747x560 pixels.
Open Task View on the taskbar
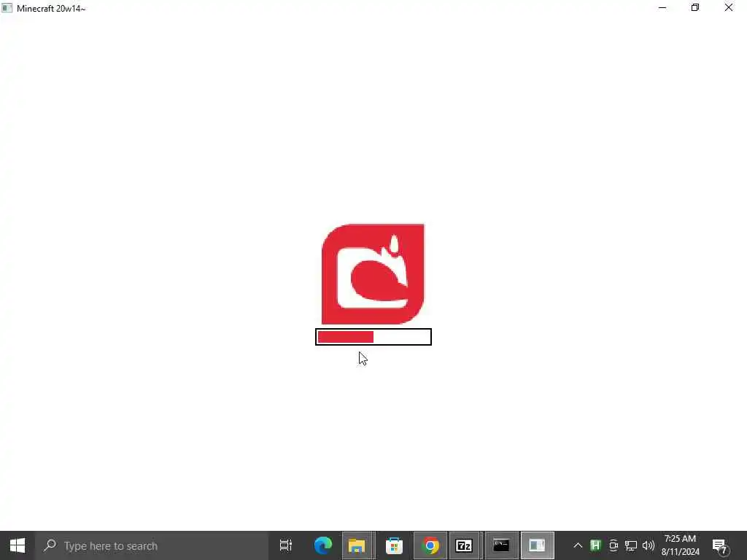tap(286, 545)
